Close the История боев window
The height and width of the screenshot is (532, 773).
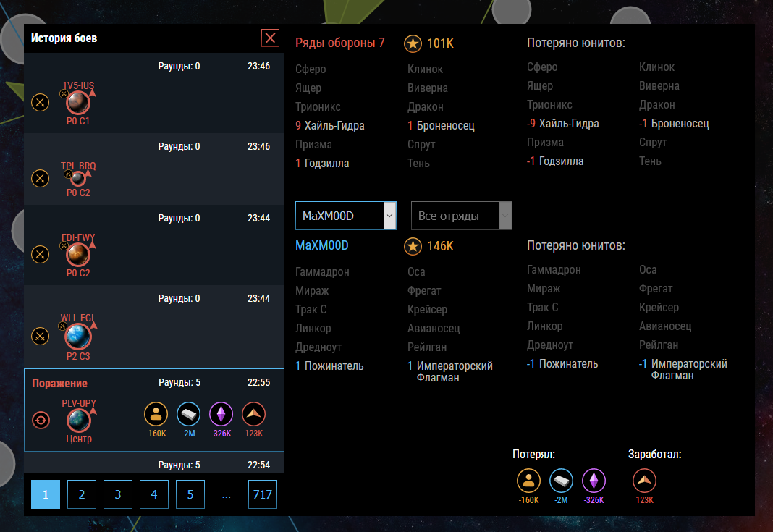(270, 38)
